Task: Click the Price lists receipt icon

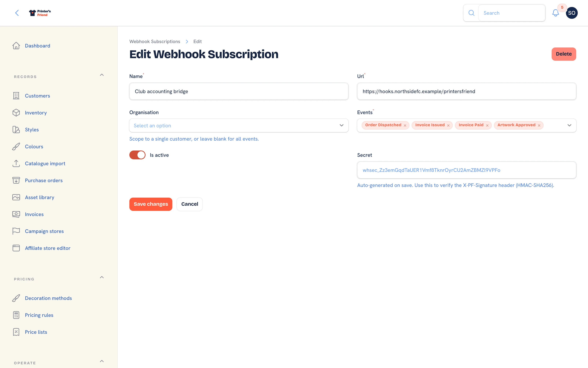Action: click(16, 332)
